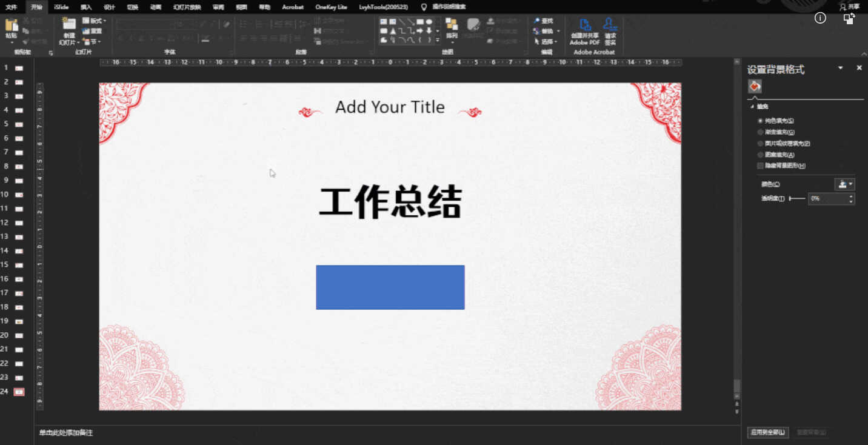
Task: Click the ribbon display options icon at top right
Action: [849, 18]
